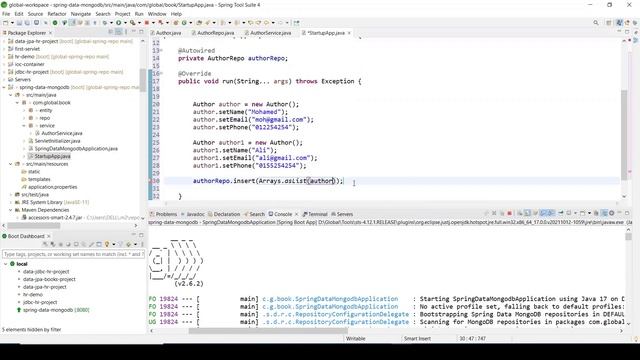The width and height of the screenshot is (640, 360).
Task: Toggle Pin Console in Console toolbar
Action: point(560,213)
